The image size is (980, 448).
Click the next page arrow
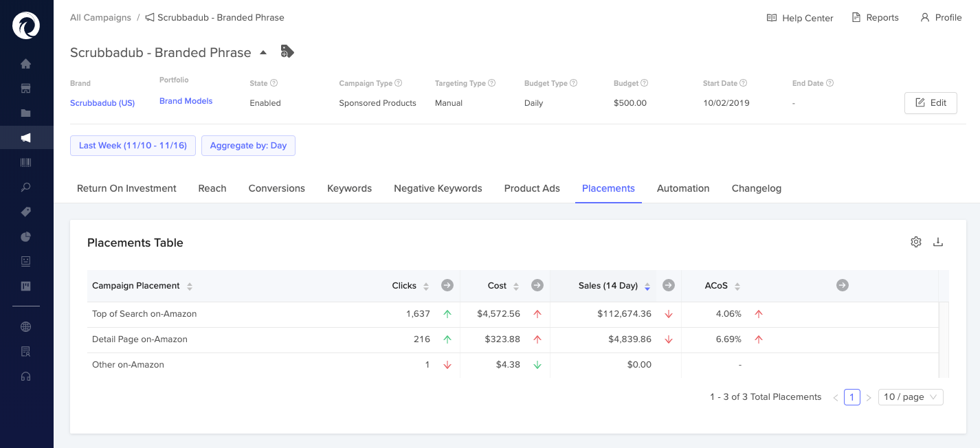[x=869, y=397]
